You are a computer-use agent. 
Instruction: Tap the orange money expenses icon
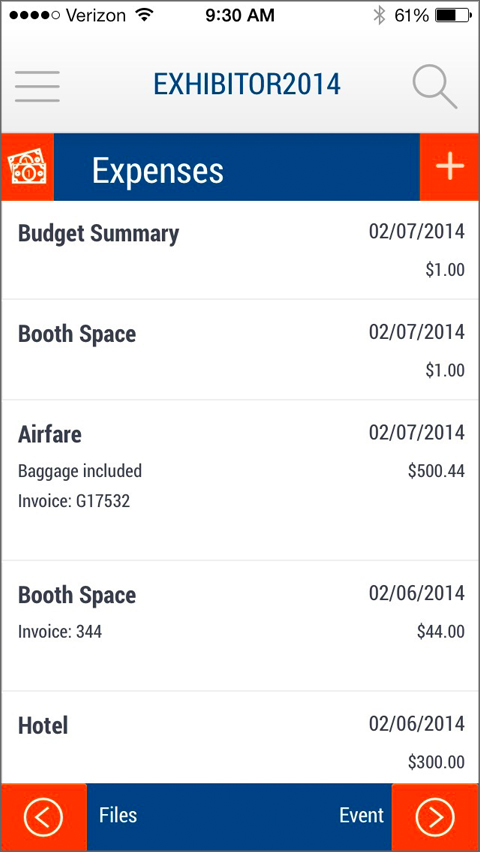(27, 167)
